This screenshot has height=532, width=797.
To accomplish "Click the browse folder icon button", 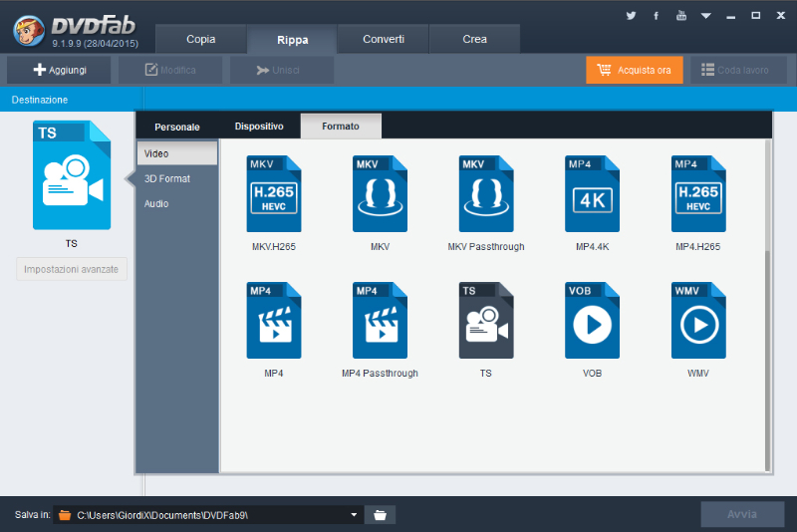I will tap(380, 514).
